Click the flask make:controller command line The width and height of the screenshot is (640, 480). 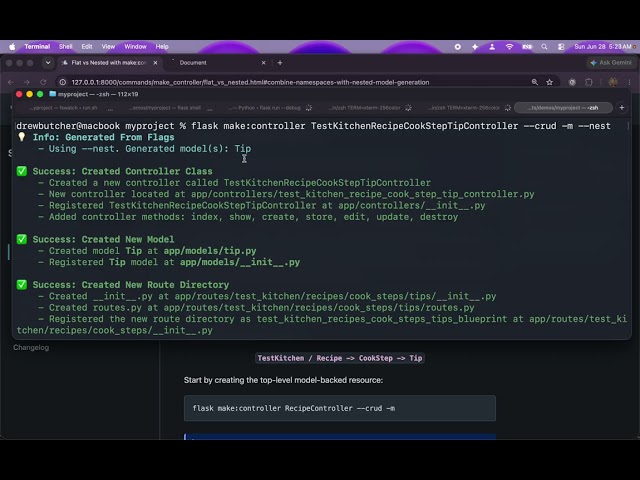tap(313, 126)
